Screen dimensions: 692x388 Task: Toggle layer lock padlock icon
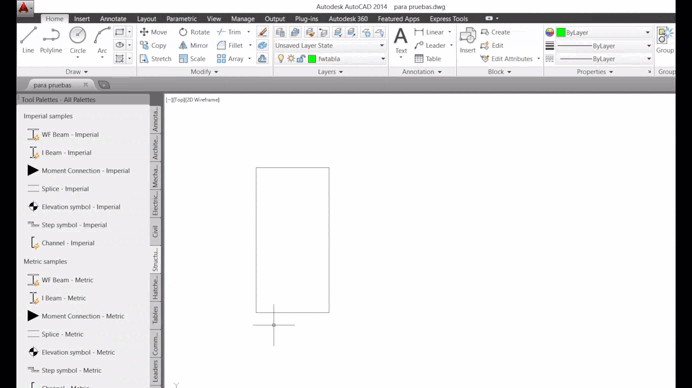coord(301,59)
